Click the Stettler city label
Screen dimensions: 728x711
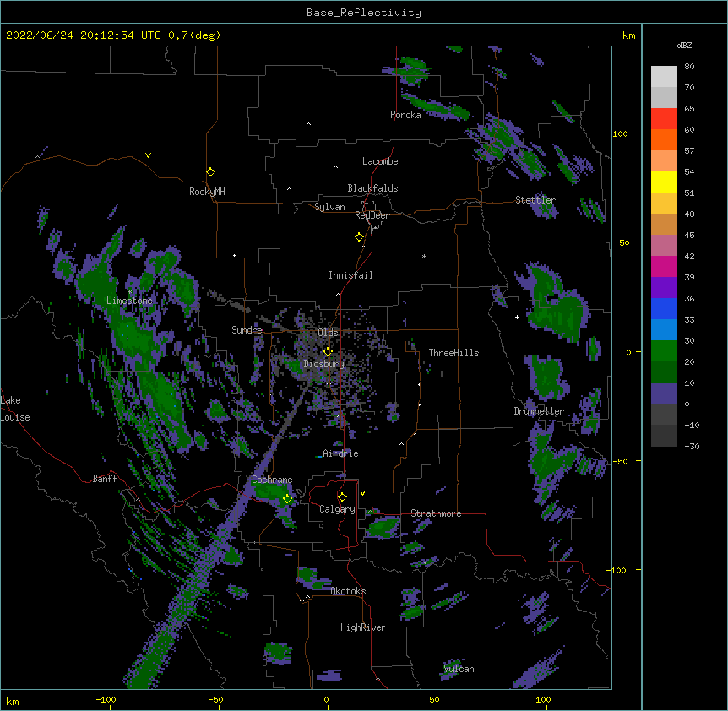(535, 200)
